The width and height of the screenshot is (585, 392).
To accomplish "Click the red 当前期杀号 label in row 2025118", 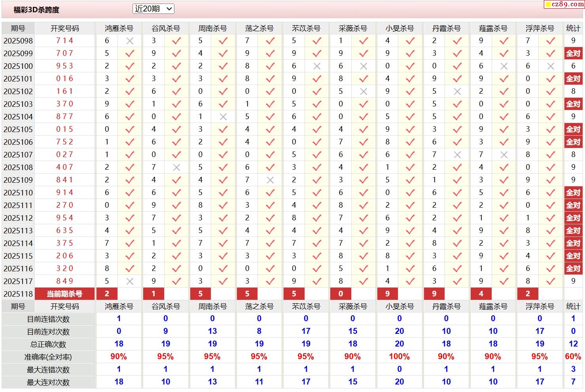I will (x=65, y=294).
